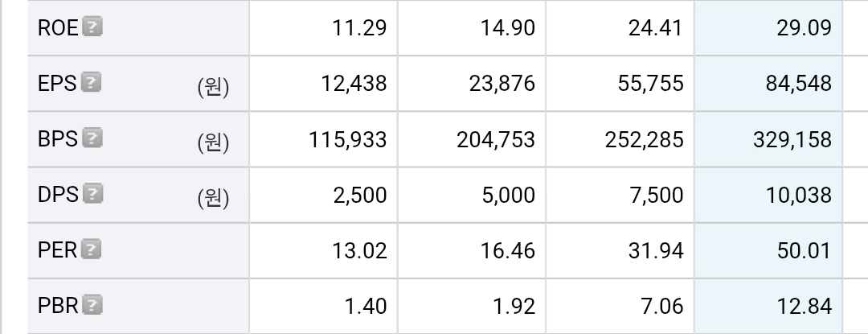Open the BPS help question-mark icon
Screen dimensions: 868x334
pyautogui.click(x=92, y=138)
